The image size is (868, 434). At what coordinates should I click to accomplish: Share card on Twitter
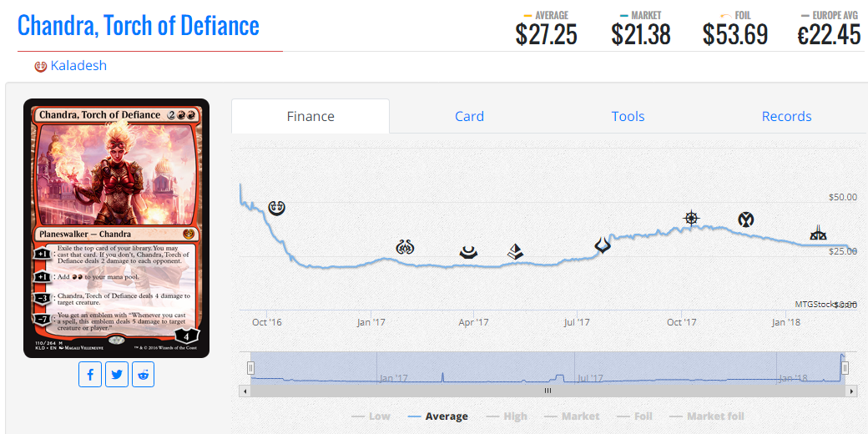pyautogui.click(x=117, y=375)
